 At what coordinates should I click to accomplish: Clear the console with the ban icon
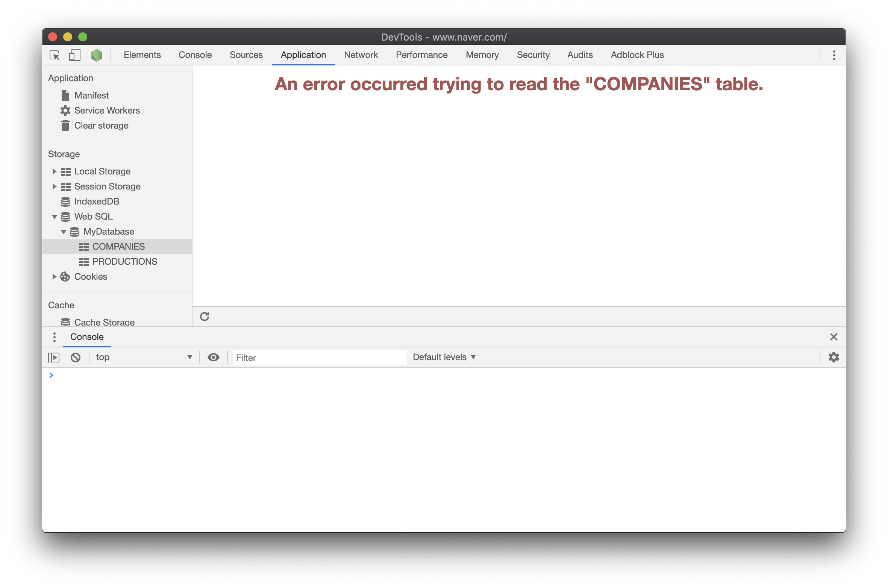76,357
